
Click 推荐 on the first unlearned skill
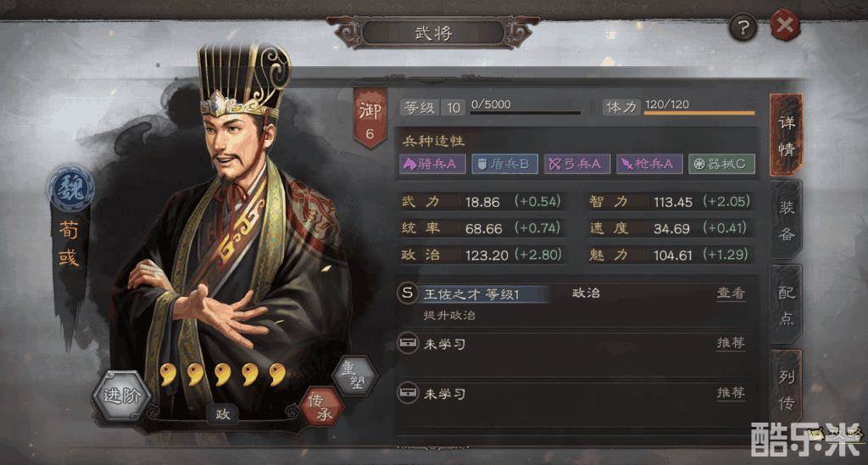(731, 343)
